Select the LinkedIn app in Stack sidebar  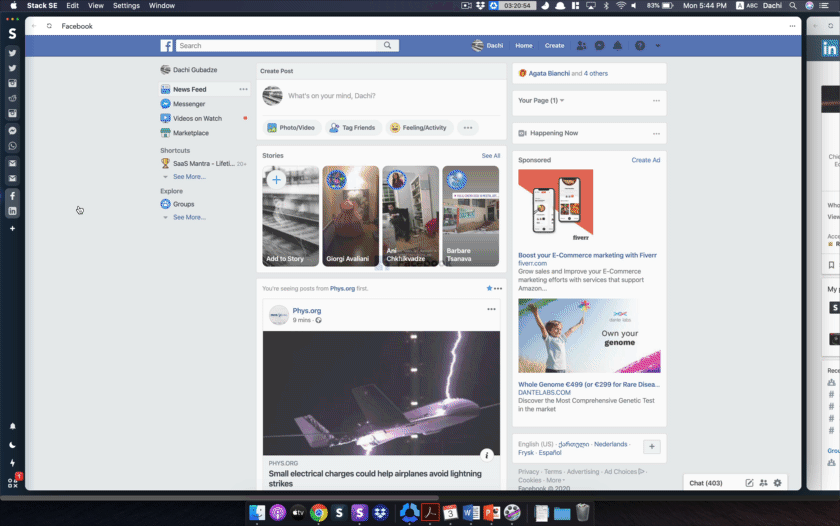tap(12, 211)
